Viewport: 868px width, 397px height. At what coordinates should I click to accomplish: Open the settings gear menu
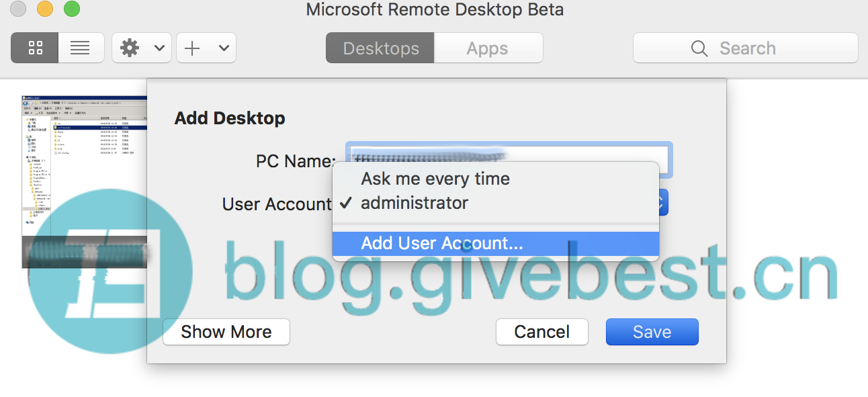click(x=129, y=48)
